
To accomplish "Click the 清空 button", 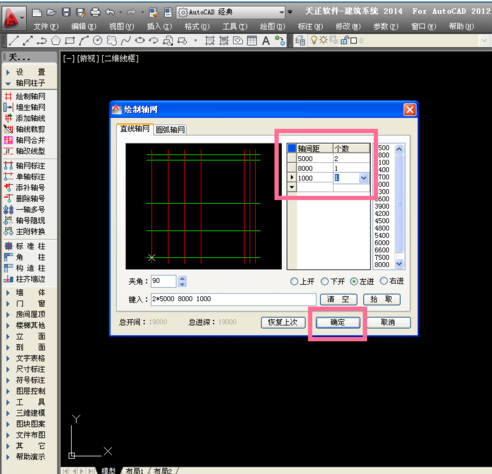I will (339, 299).
